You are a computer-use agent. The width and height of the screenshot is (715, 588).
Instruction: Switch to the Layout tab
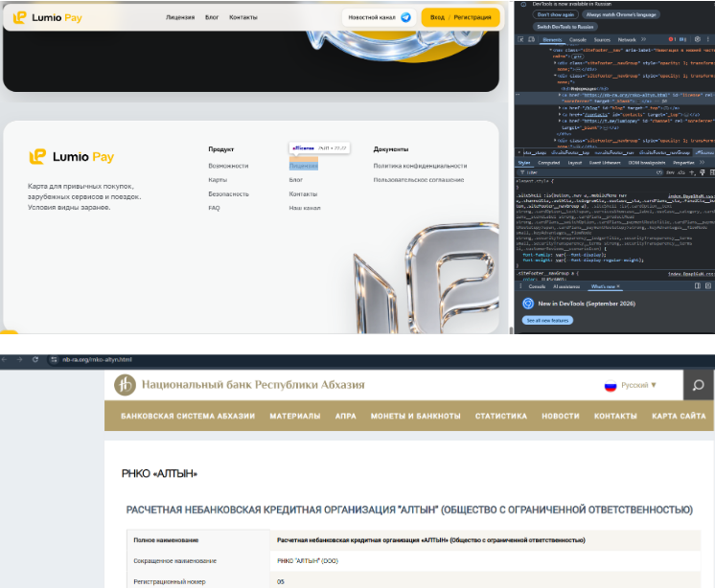click(x=574, y=163)
